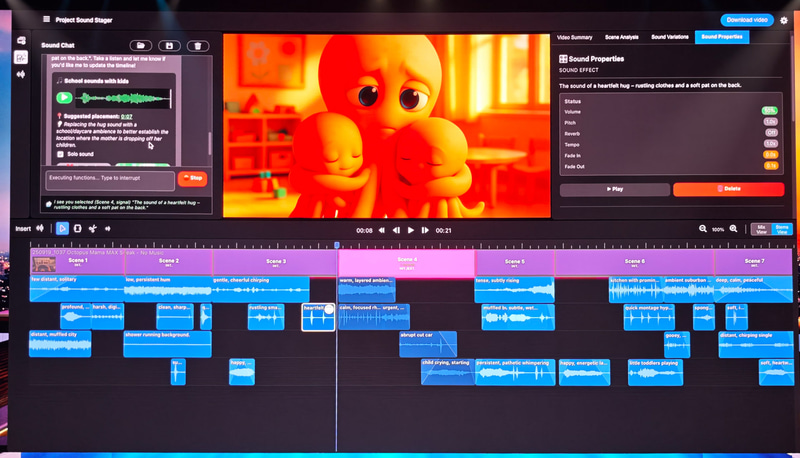Zoom out the timeline with magnifier minus
The image size is (800, 458).
(703, 229)
